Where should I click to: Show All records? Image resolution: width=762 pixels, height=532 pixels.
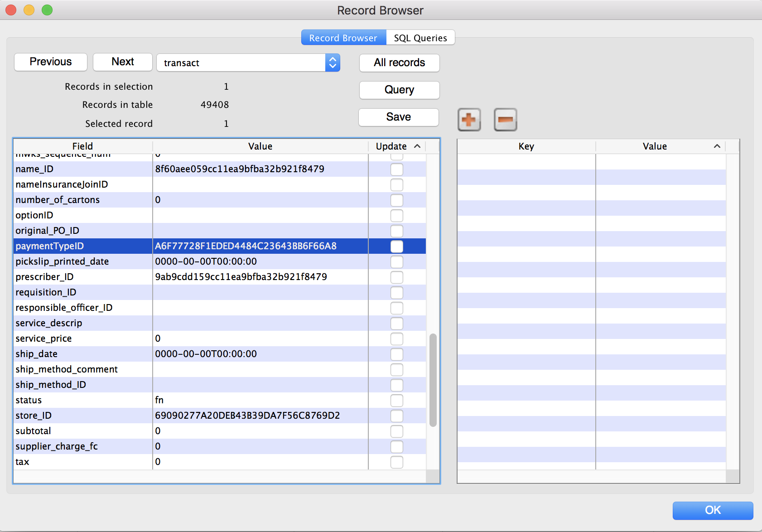399,63
